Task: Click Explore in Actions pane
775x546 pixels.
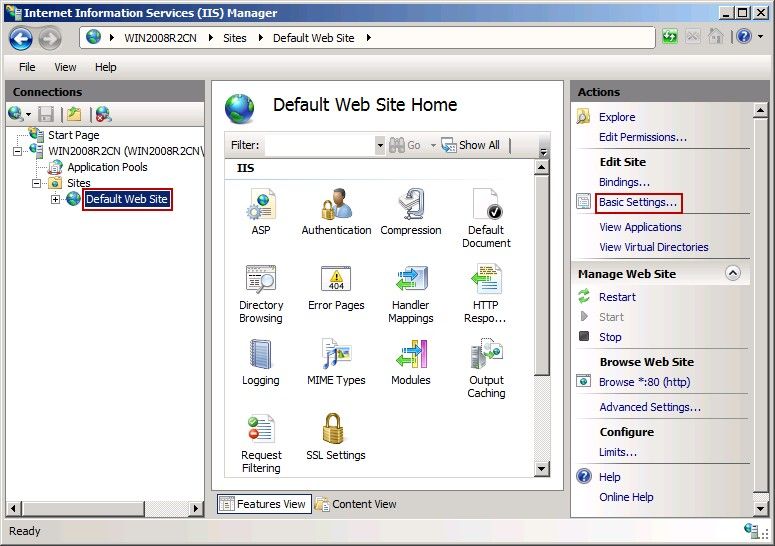Action: coord(617,117)
